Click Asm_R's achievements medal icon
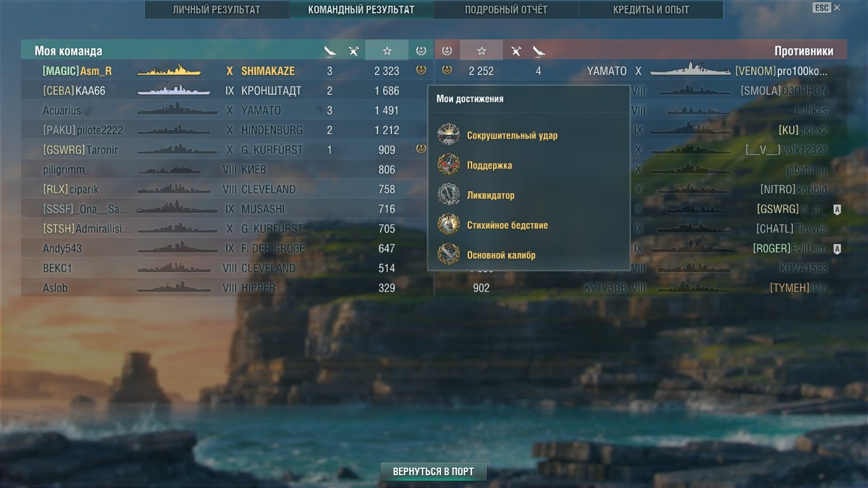This screenshot has height=488, width=868. 421,71
